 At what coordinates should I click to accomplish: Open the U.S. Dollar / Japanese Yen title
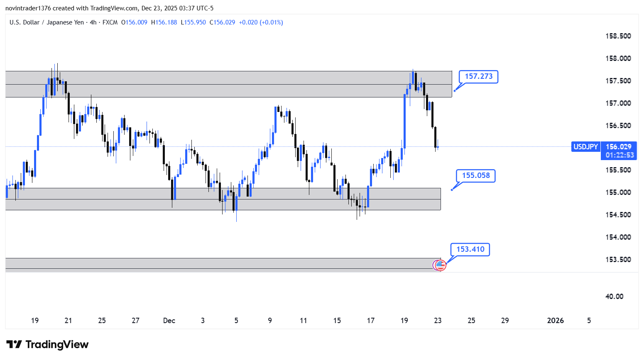coord(47,22)
